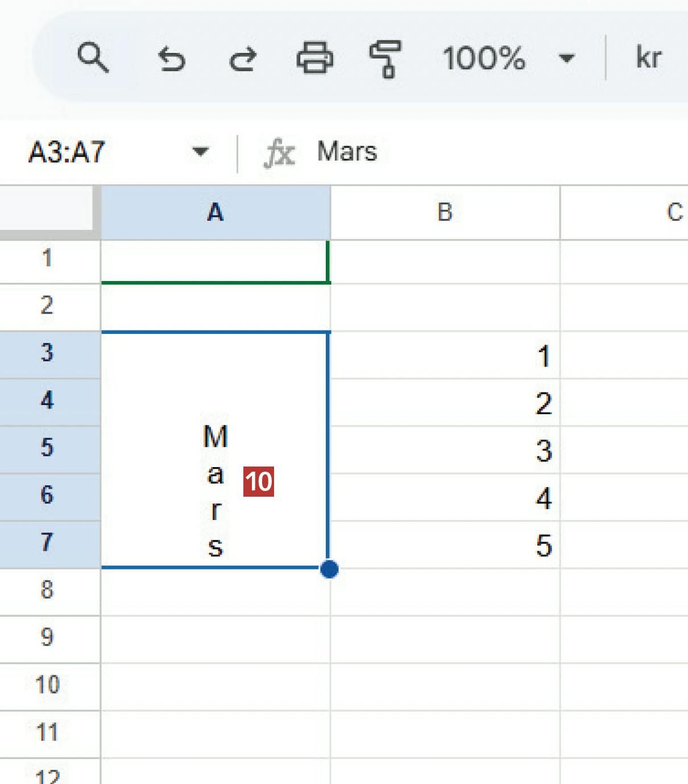
Task: Click the red comment badge numbered 10
Action: (259, 482)
